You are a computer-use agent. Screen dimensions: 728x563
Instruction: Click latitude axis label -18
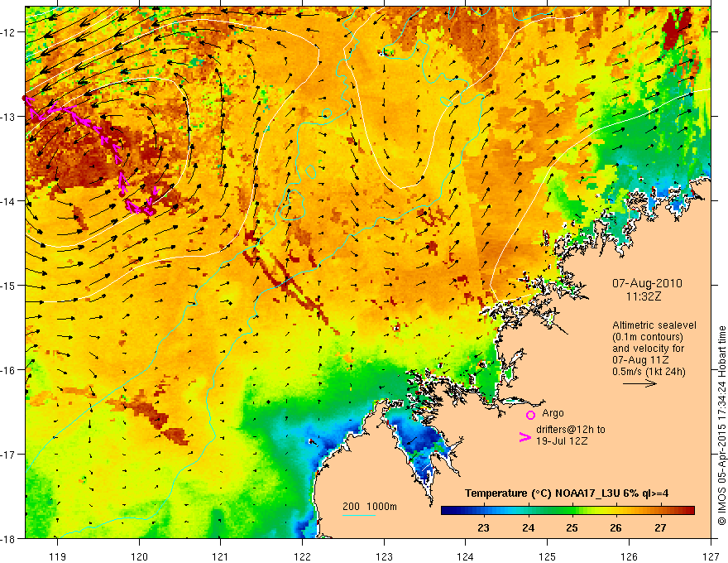point(8,538)
